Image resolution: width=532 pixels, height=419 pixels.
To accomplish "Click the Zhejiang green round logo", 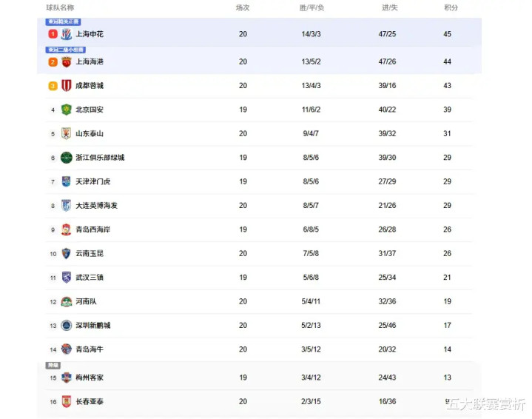I will pyautogui.click(x=66, y=158).
